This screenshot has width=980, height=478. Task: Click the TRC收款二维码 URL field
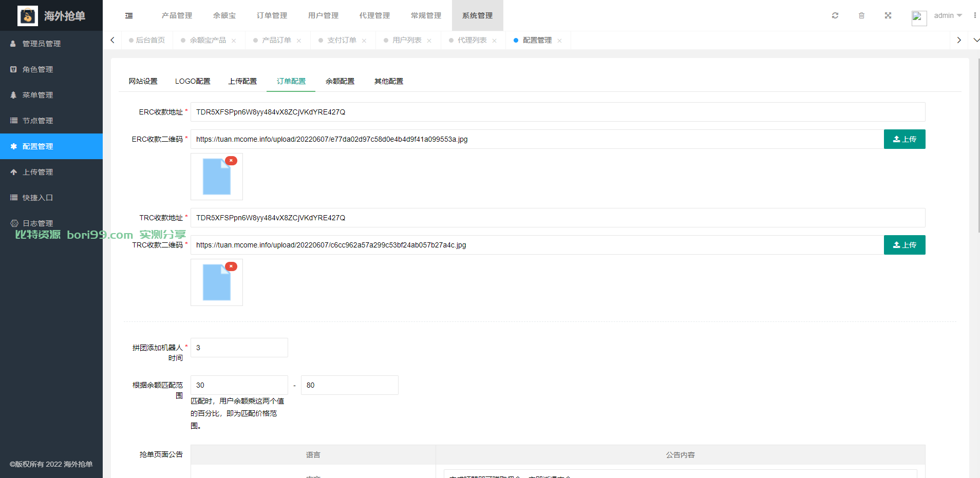(x=537, y=245)
